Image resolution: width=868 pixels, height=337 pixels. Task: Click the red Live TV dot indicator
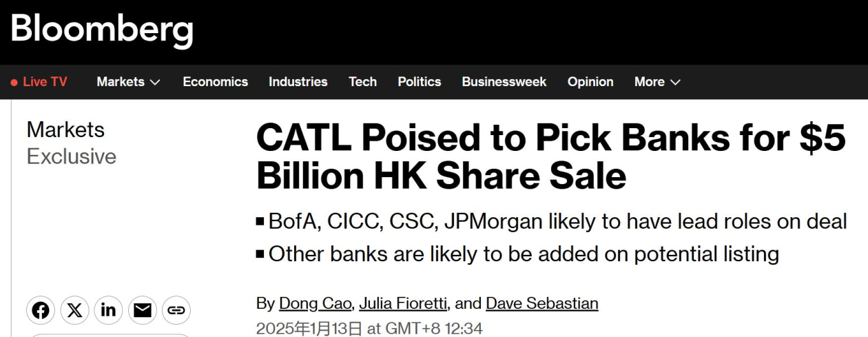pyautogui.click(x=14, y=82)
